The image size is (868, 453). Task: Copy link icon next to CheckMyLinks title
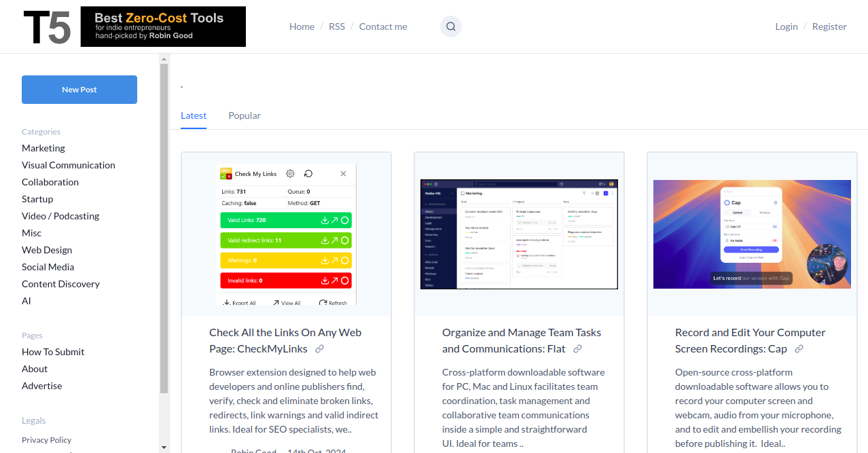coord(319,349)
